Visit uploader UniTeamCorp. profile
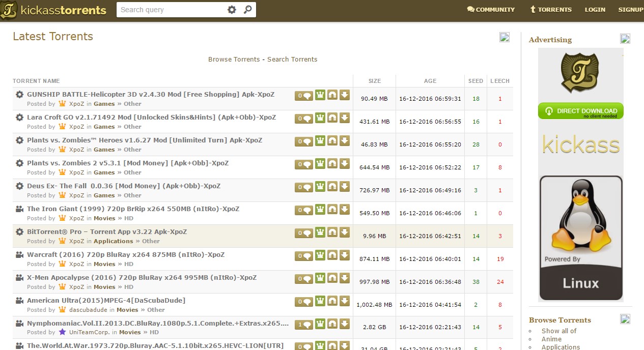The image size is (644, 350). point(89,333)
